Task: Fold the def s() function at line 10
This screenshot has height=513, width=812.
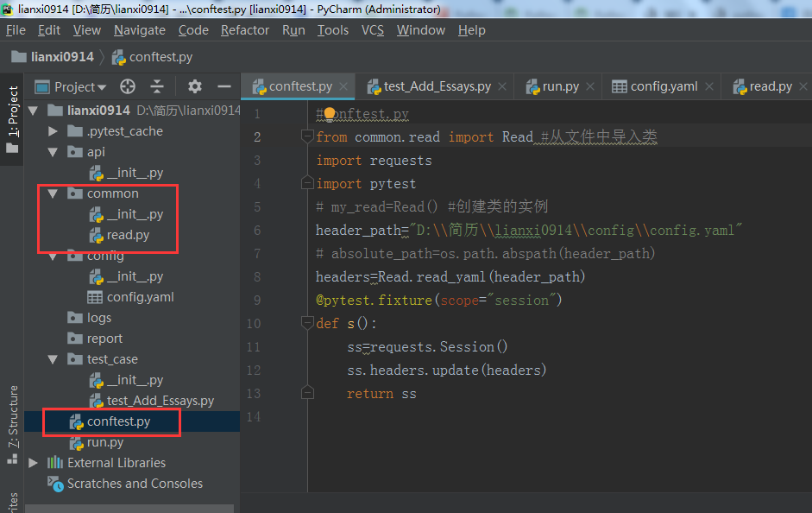Action: 307,323
